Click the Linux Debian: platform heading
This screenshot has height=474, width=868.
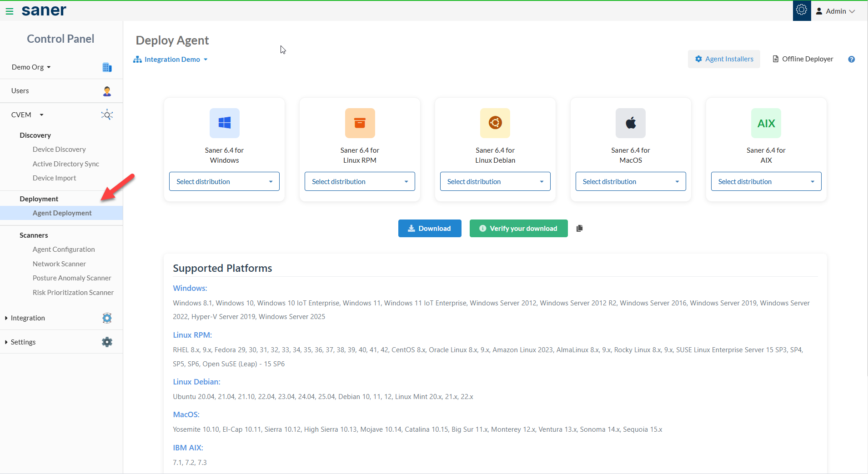196,382
